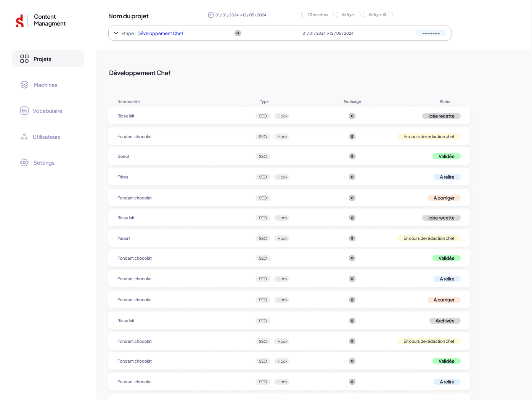Click the G avatar in the Frites row
Screen dimensions: 532x400
tap(352, 177)
